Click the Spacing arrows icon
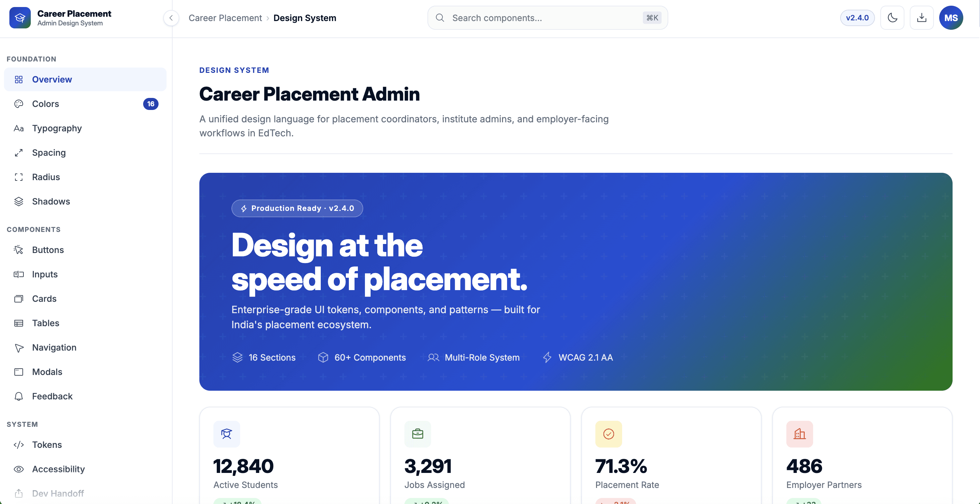Viewport: 980px width, 504px height. point(19,152)
